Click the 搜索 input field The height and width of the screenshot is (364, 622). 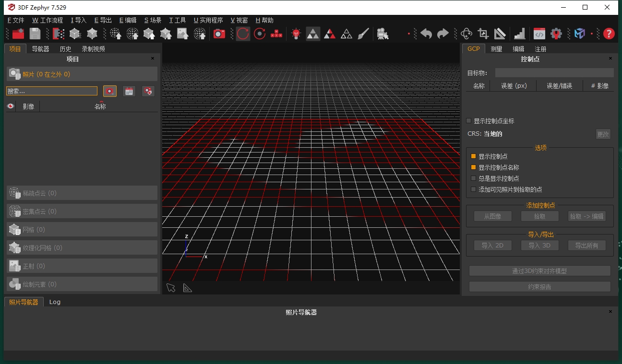52,91
